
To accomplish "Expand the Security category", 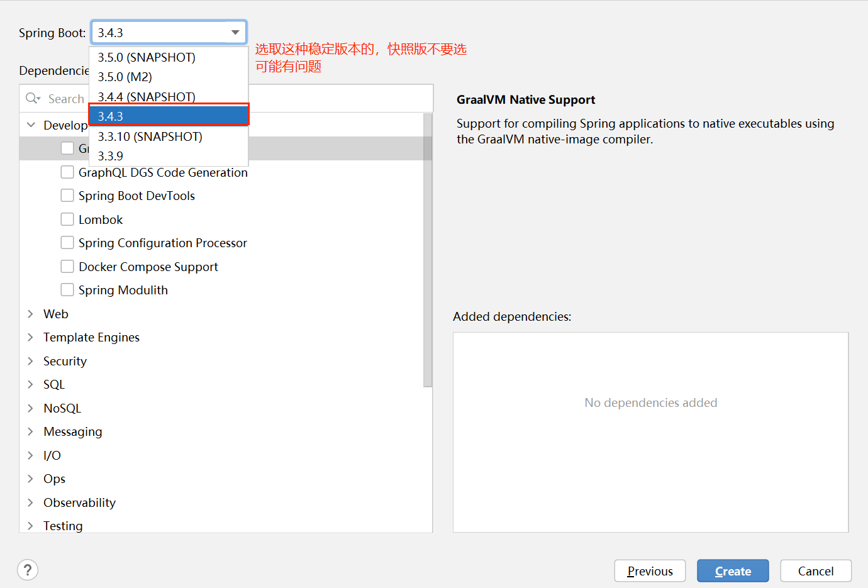I will [31, 361].
